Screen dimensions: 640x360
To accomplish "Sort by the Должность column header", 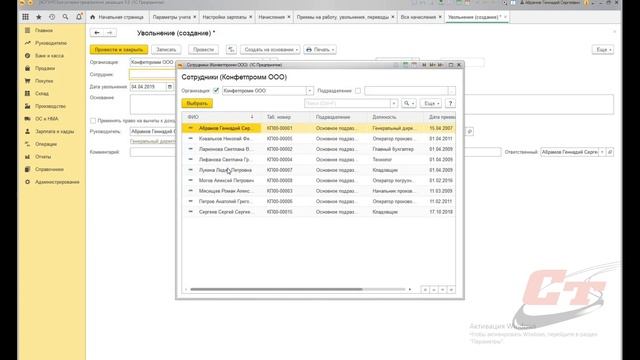I will point(396,117).
